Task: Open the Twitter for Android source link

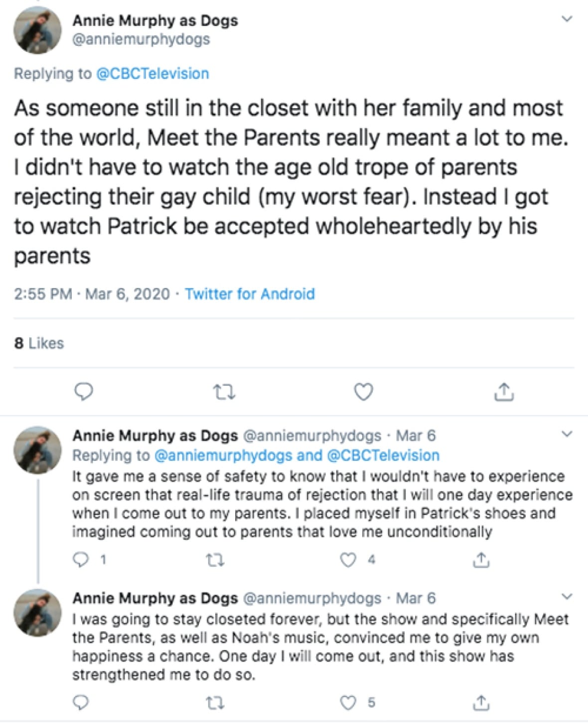Action: coord(250,294)
